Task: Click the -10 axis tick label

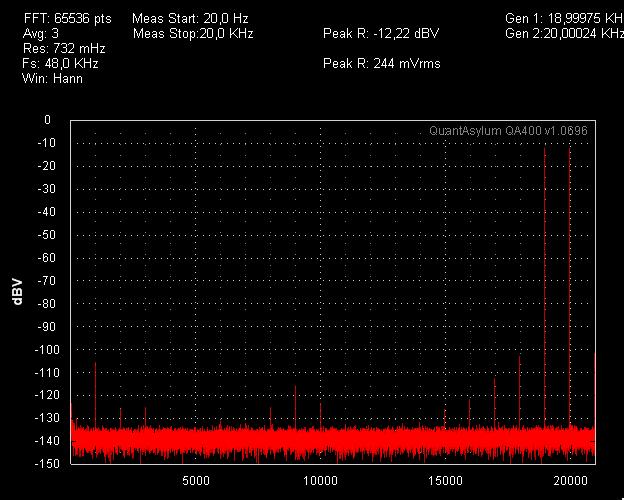Action: 46,143
